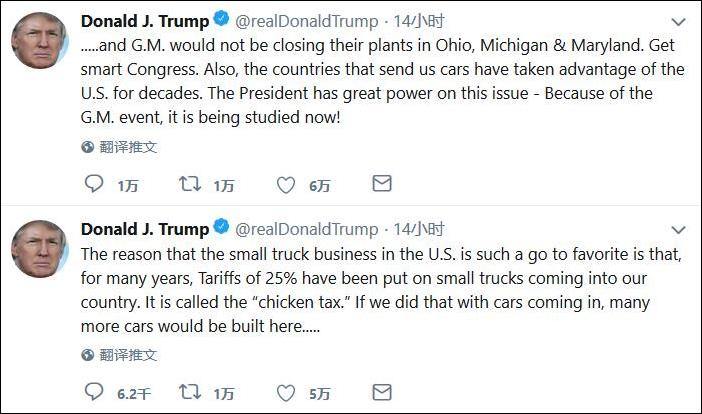This screenshot has height=414, width=702.
Task: Click @realDonaldTrump handle in second tweet
Action: pyautogui.click(x=307, y=229)
